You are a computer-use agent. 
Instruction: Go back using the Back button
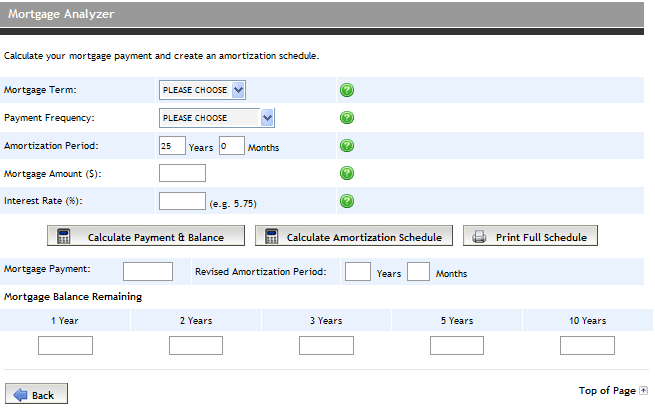click(36, 394)
